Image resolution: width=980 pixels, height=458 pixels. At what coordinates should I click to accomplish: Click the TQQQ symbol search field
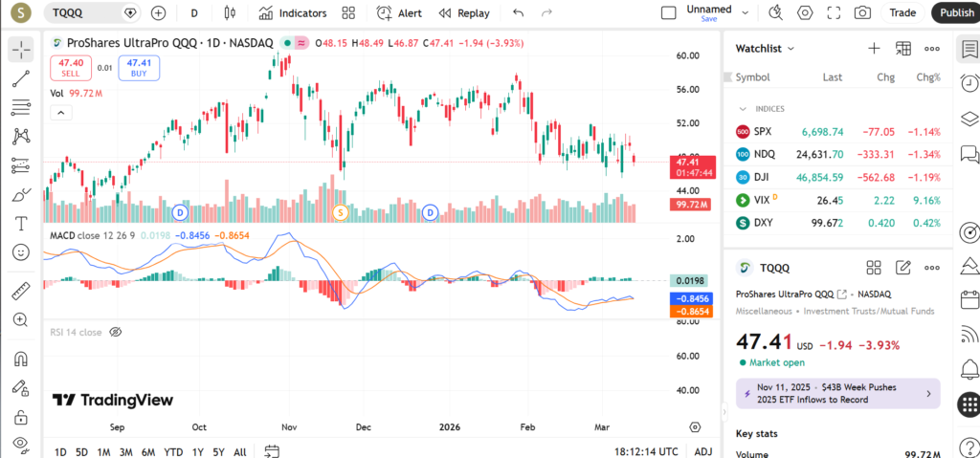click(x=86, y=13)
